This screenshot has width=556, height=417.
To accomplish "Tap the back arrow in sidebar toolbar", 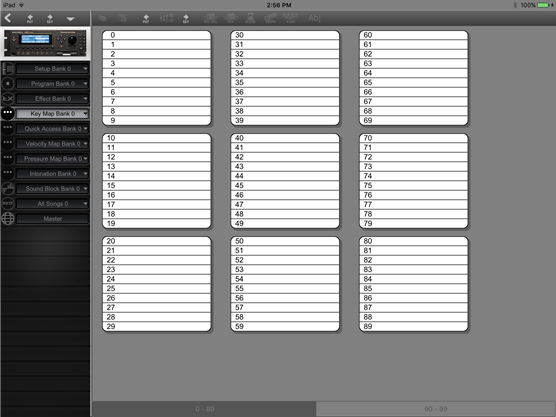I will coord(8,18).
